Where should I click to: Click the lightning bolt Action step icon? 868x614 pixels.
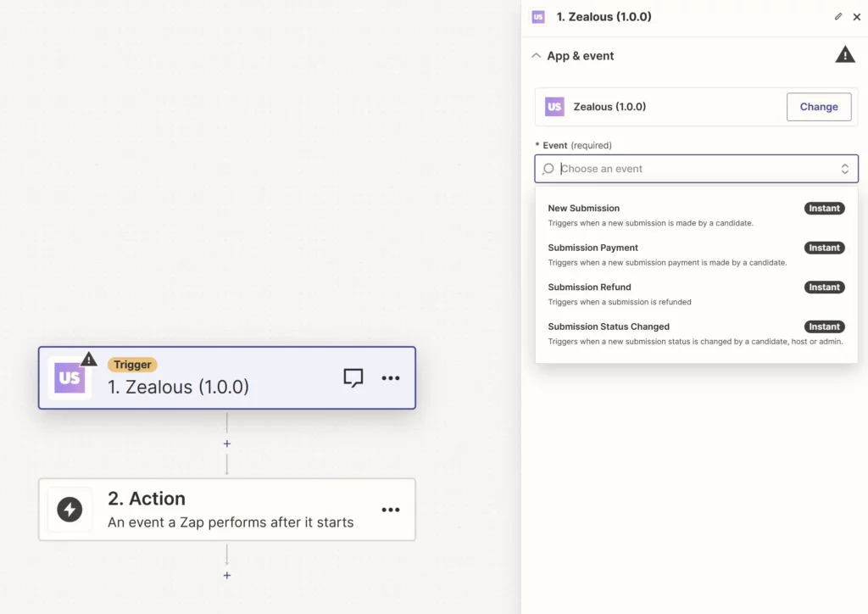pos(70,510)
